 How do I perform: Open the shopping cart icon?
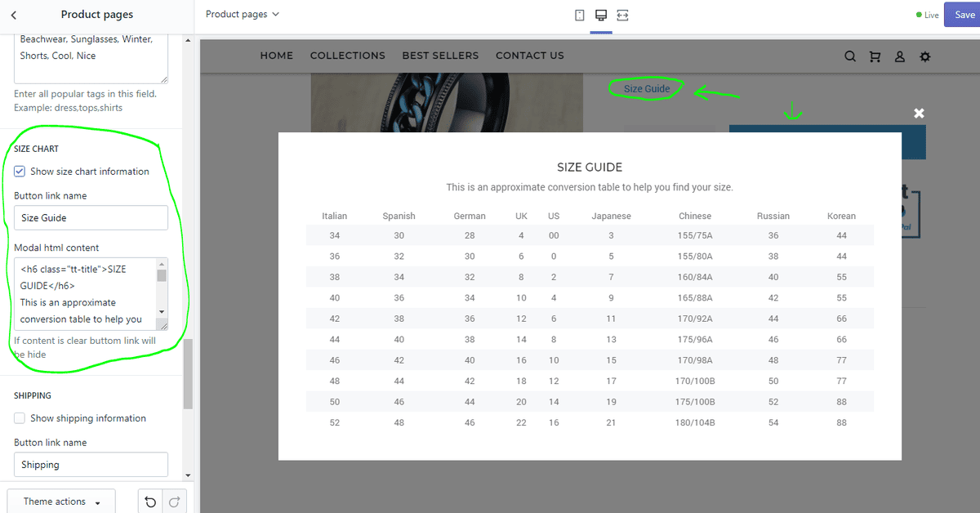pyautogui.click(x=875, y=56)
